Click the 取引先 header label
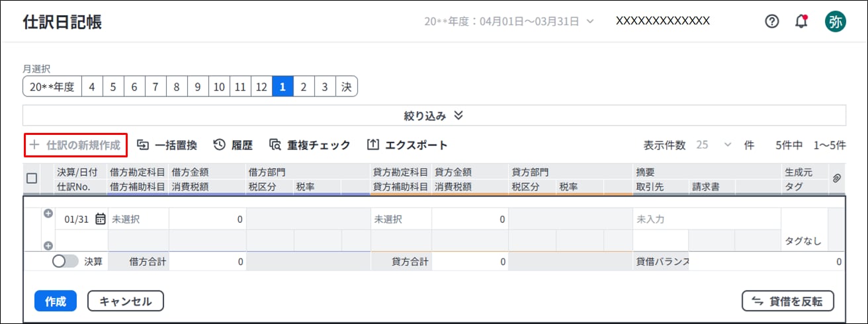 650,186
